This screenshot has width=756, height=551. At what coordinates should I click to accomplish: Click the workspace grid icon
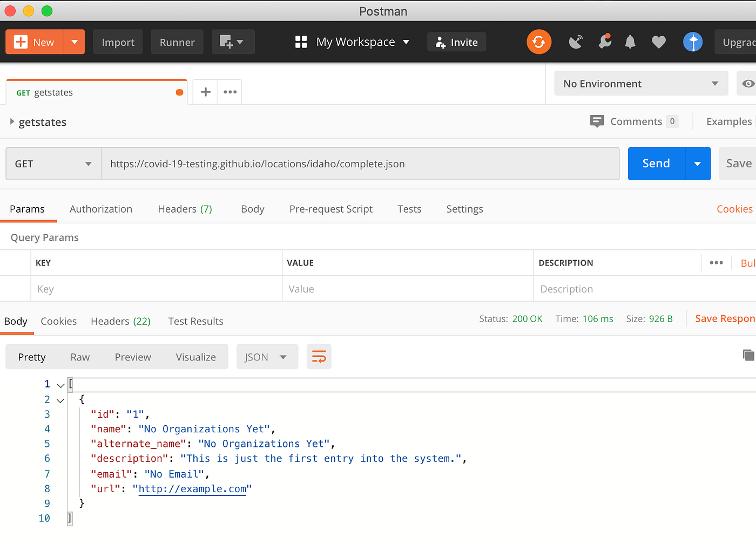pyautogui.click(x=301, y=42)
